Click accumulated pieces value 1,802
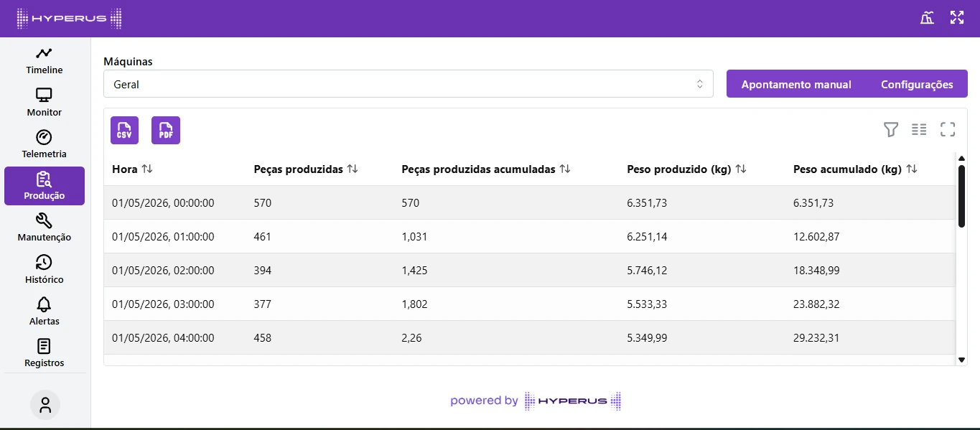The width and height of the screenshot is (980, 430). point(415,304)
